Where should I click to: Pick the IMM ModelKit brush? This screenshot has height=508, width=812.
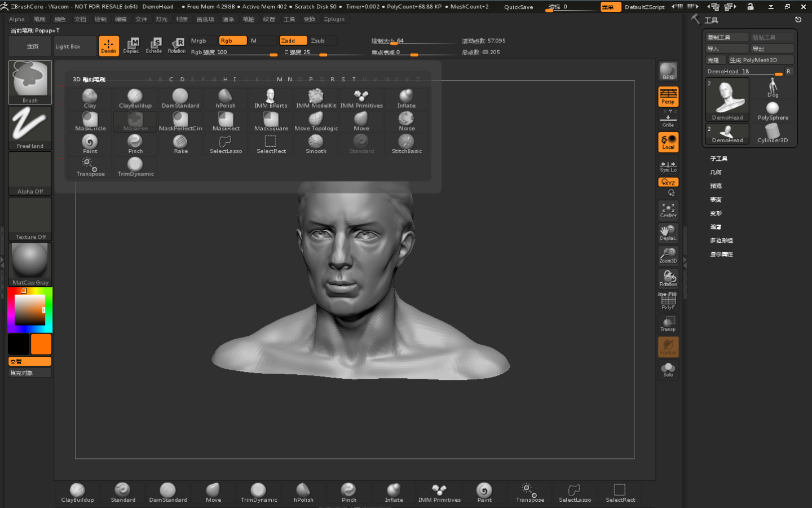coord(316,98)
